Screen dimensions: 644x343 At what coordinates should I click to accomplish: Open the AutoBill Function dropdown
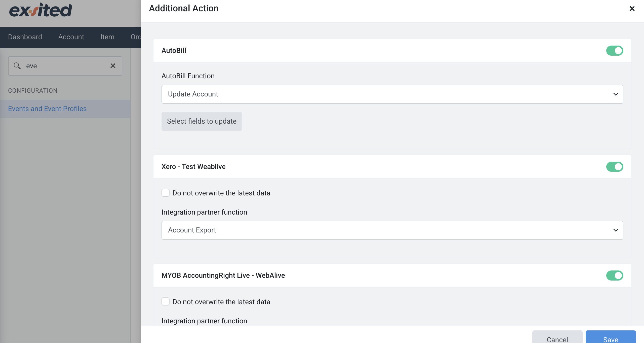pyautogui.click(x=392, y=94)
